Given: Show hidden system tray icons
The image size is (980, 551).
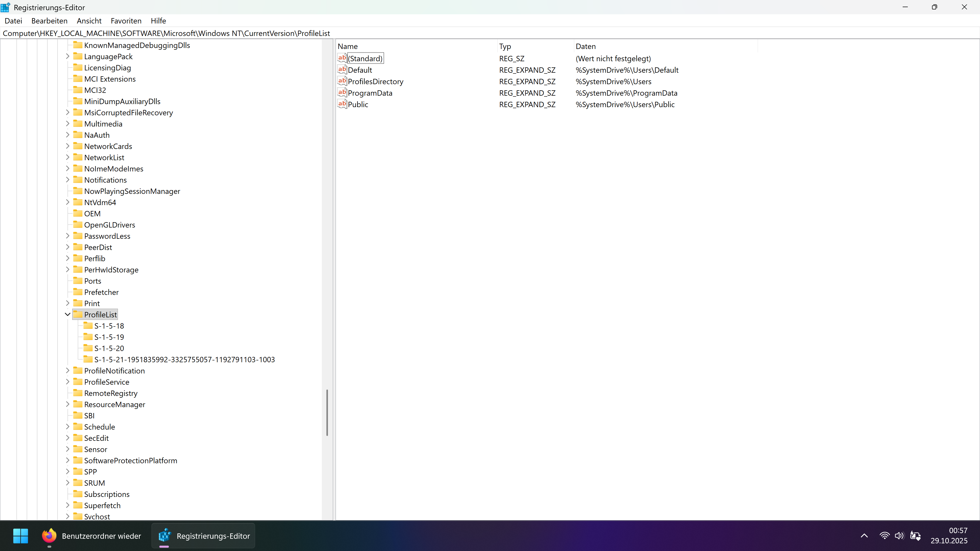Looking at the screenshot, I should (864, 536).
